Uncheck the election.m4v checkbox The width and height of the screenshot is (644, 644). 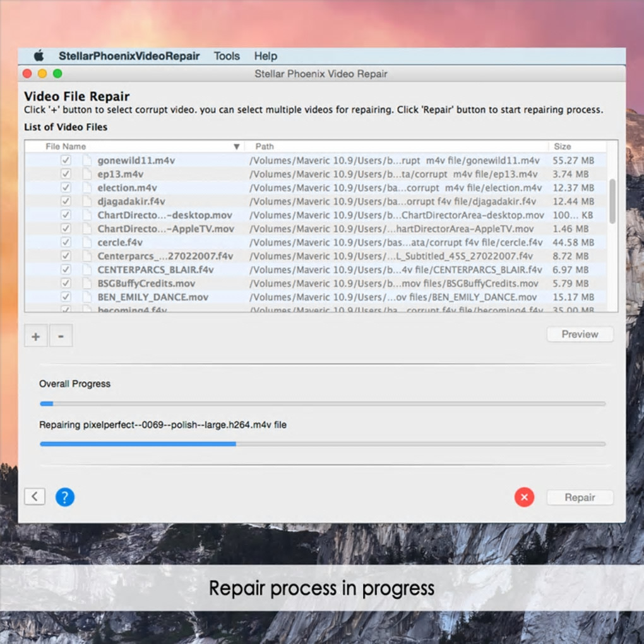[66, 188]
